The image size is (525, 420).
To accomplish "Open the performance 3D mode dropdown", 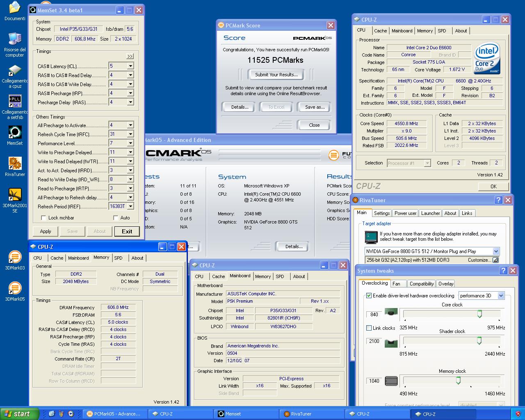I will pyautogui.click(x=501, y=296).
